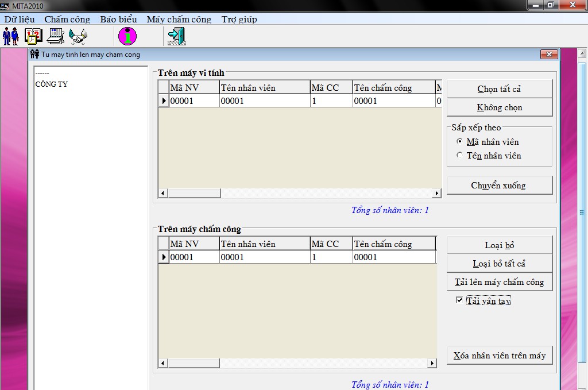
Task: Close the Tu may tinh len may cham cong dialog
Action: tap(549, 55)
